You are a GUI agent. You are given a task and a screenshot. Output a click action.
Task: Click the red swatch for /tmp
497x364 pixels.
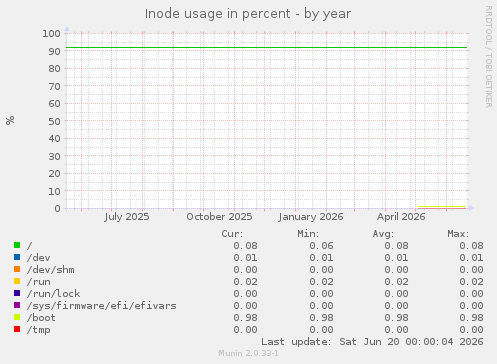pyautogui.click(x=17, y=329)
